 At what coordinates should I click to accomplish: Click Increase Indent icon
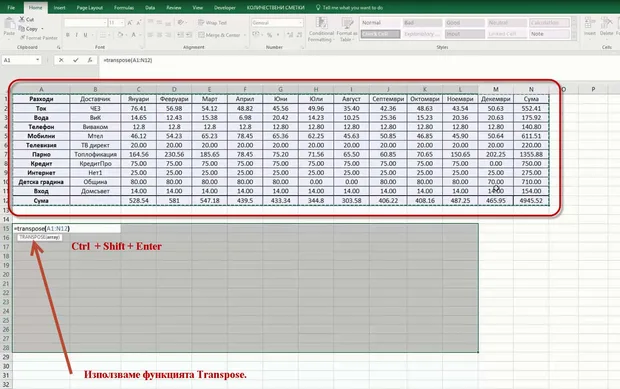pos(189,35)
